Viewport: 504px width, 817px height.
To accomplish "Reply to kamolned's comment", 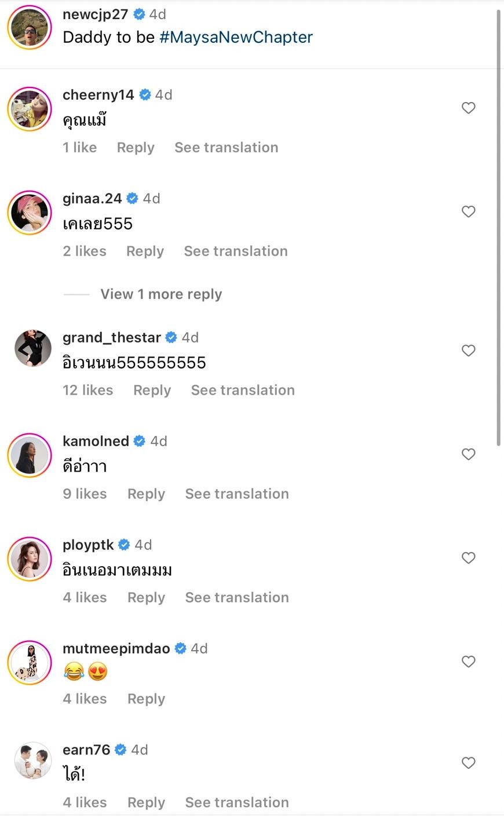I will (x=146, y=494).
